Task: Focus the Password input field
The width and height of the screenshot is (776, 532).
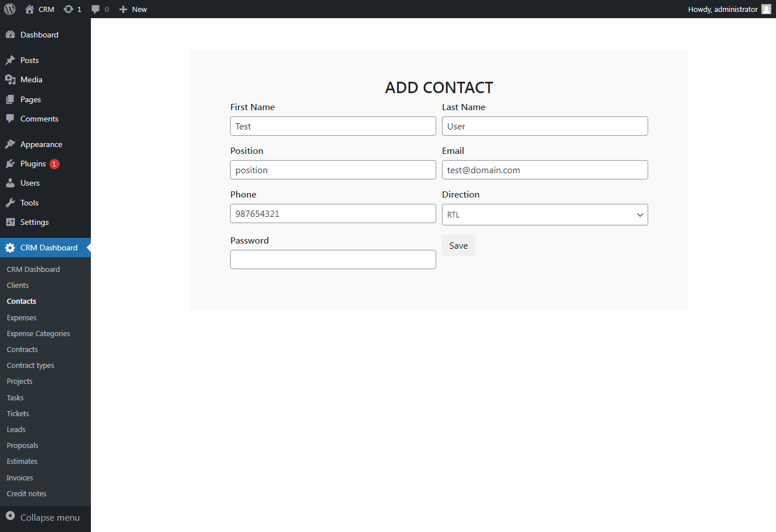Action: tap(333, 259)
